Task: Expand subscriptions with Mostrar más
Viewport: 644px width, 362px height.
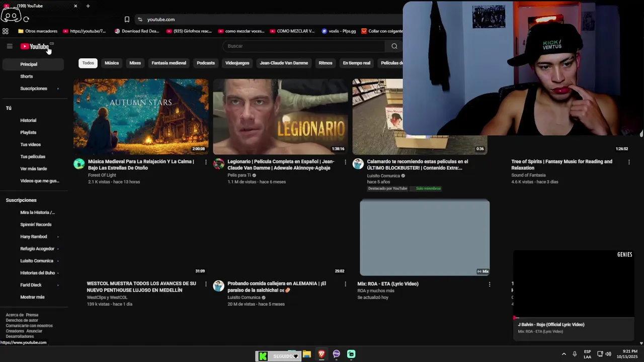Action: tap(33, 297)
